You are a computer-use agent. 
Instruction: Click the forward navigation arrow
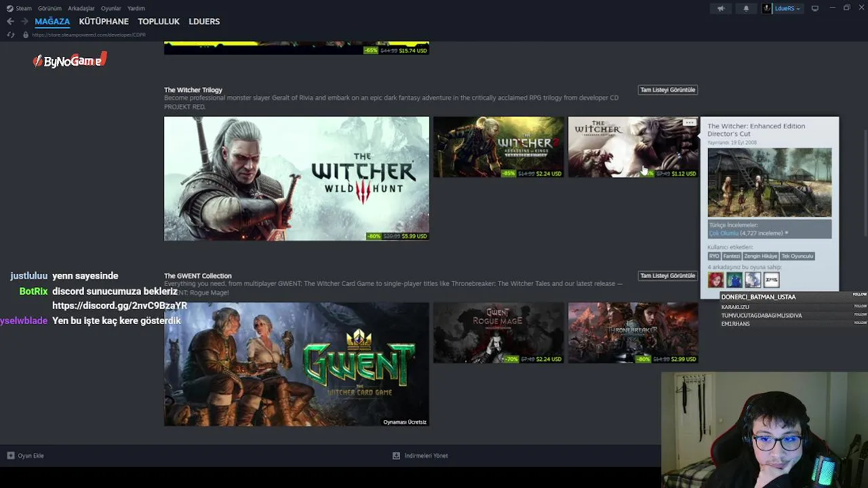(x=24, y=22)
